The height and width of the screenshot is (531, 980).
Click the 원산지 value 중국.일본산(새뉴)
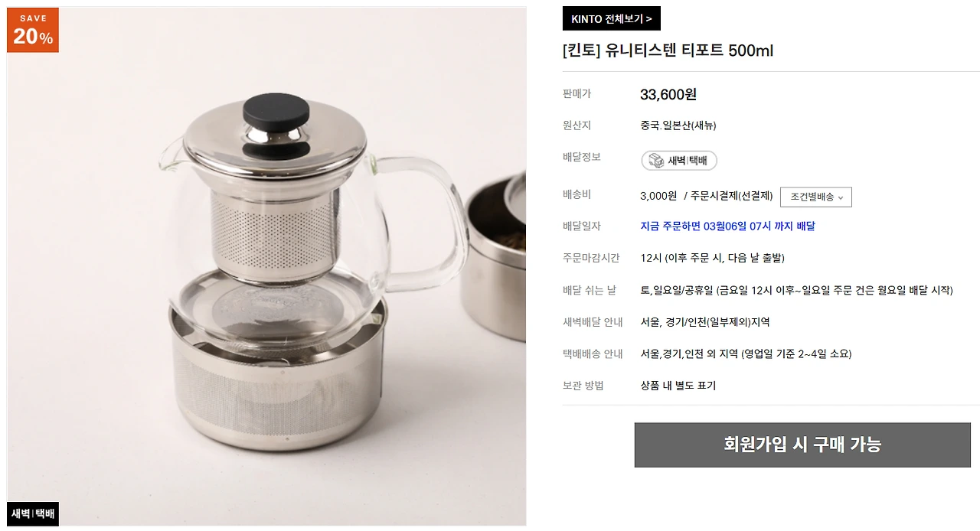pyautogui.click(x=678, y=125)
